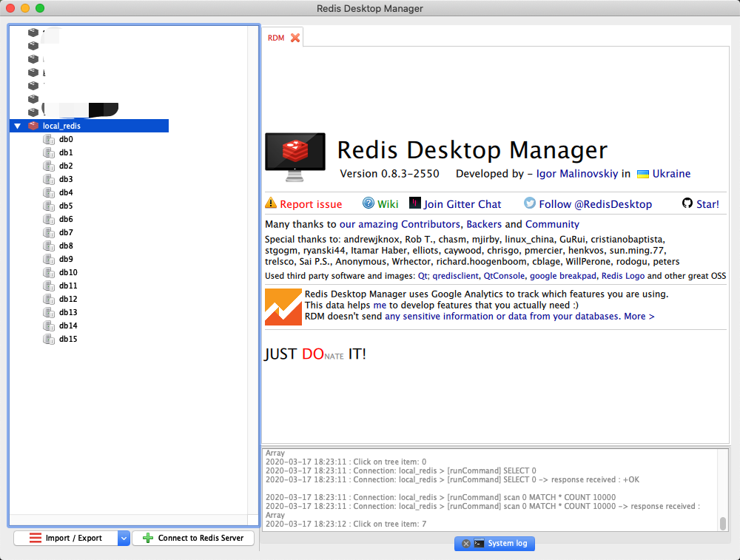Click the system log scrollbar thumb
The image size is (740, 560).
722,524
